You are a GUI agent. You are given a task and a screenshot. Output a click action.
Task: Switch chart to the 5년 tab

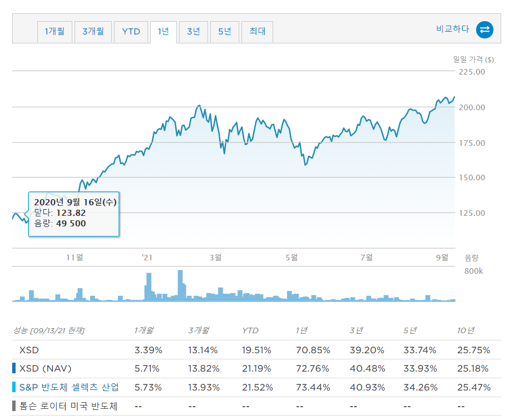coord(224,32)
